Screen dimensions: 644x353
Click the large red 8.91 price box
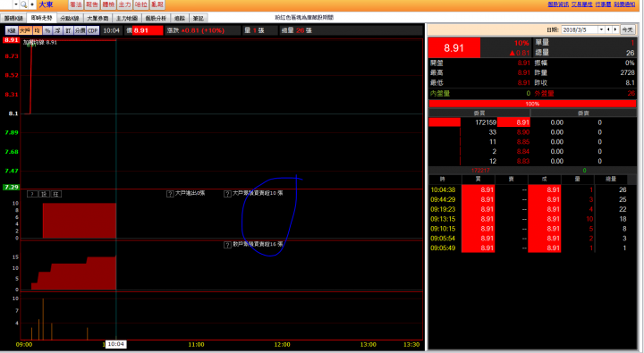[x=453, y=48]
